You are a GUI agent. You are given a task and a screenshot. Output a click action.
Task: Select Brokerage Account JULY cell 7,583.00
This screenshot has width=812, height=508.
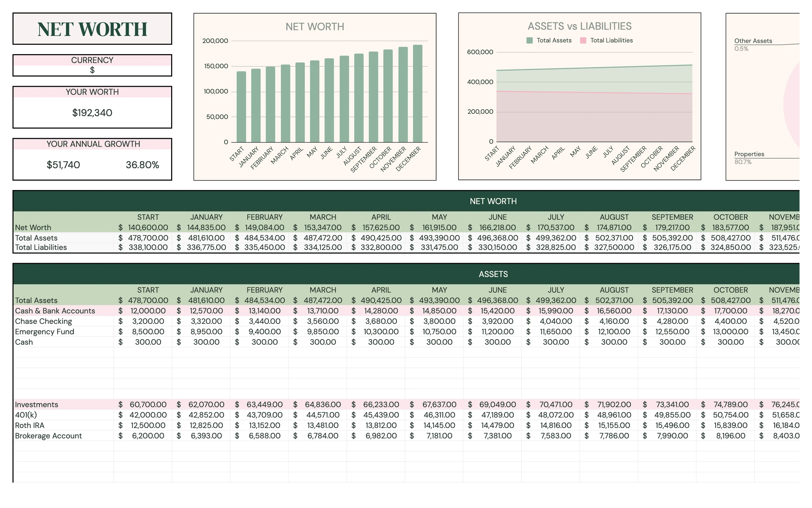click(x=551, y=436)
